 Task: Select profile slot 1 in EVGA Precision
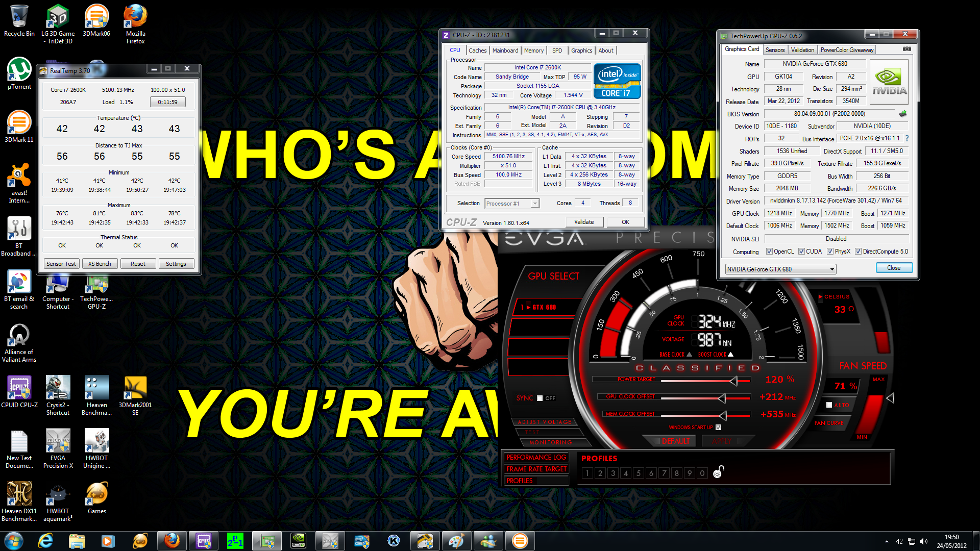click(587, 473)
